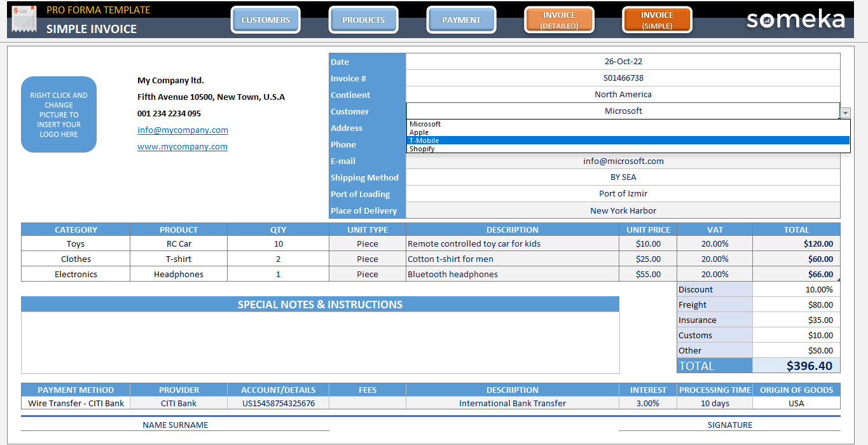Switch to Invoice (Detailed) view
Screen dimensions: 868x445
click(x=559, y=20)
